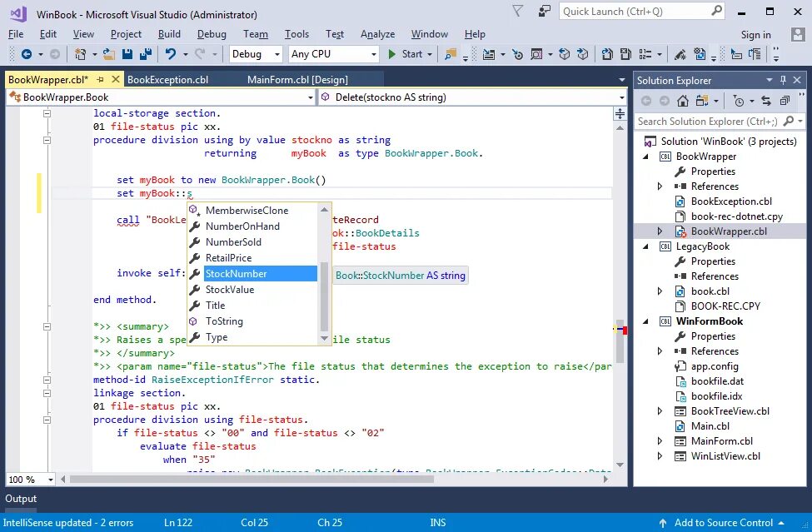Screen dimensions: 812x532
Task: Click the Sign in link
Action: pyautogui.click(x=755, y=35)
